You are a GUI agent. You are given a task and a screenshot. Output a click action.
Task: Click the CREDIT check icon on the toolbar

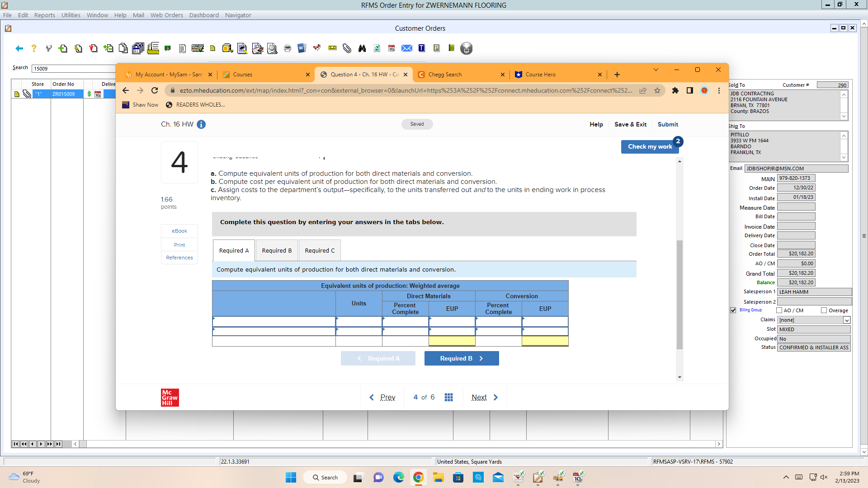coord(198,48)
